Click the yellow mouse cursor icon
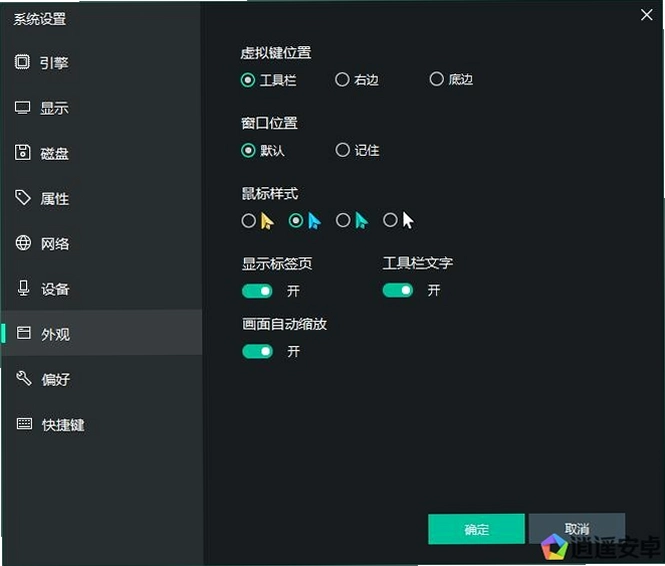The image size is (665, 566). (x=267, y=221)
